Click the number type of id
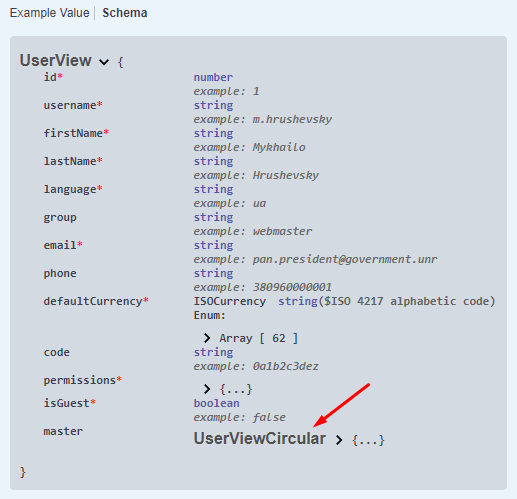The width and height of the screenshot is (517, 499). (x=213, y=77)
